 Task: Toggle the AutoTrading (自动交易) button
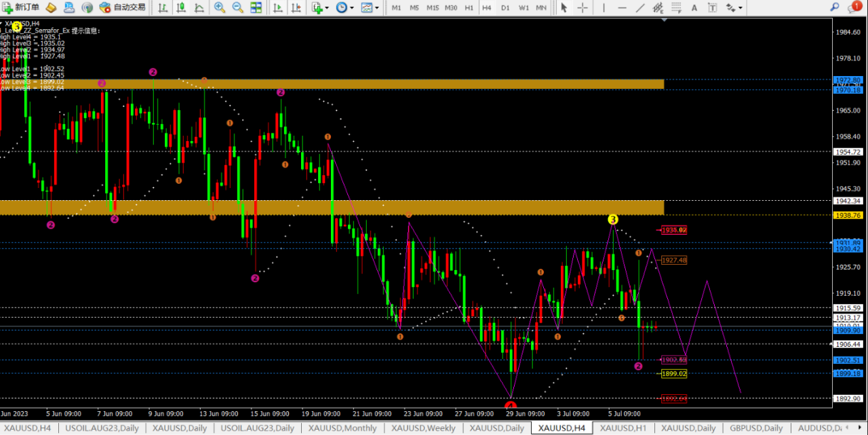pos(122,7)
